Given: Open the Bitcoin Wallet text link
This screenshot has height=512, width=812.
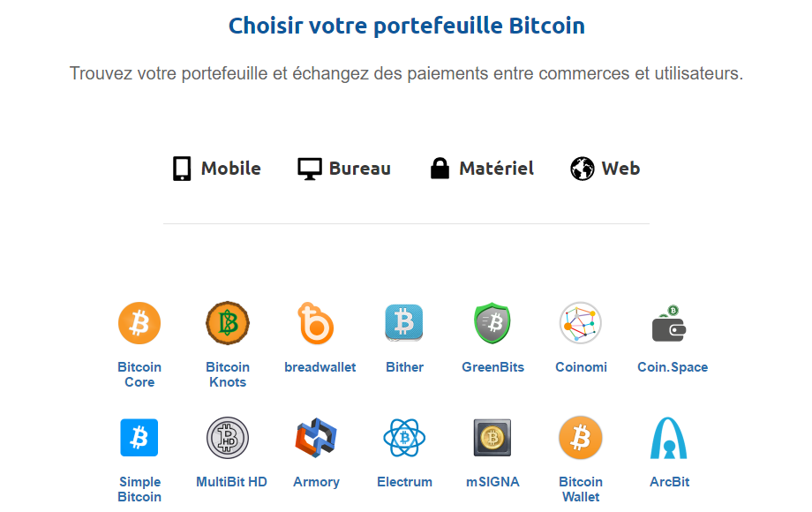Looking at the screenshot, I should pos(581,489).
